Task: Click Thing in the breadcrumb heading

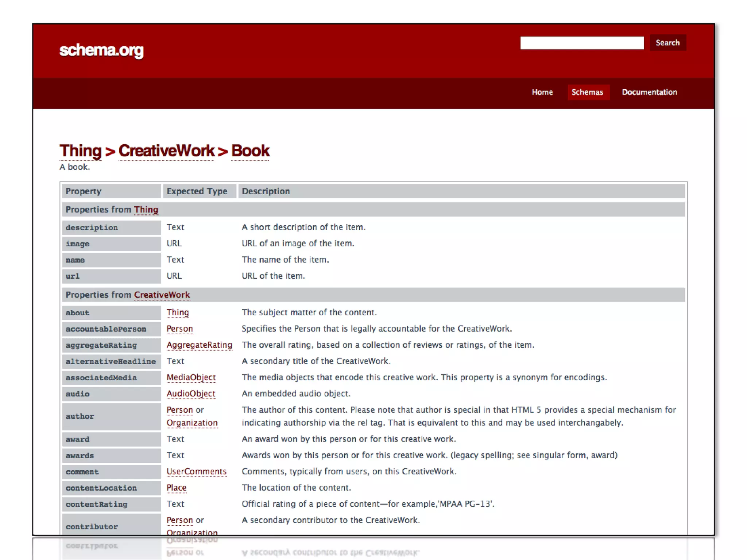Action: [81, 151]
